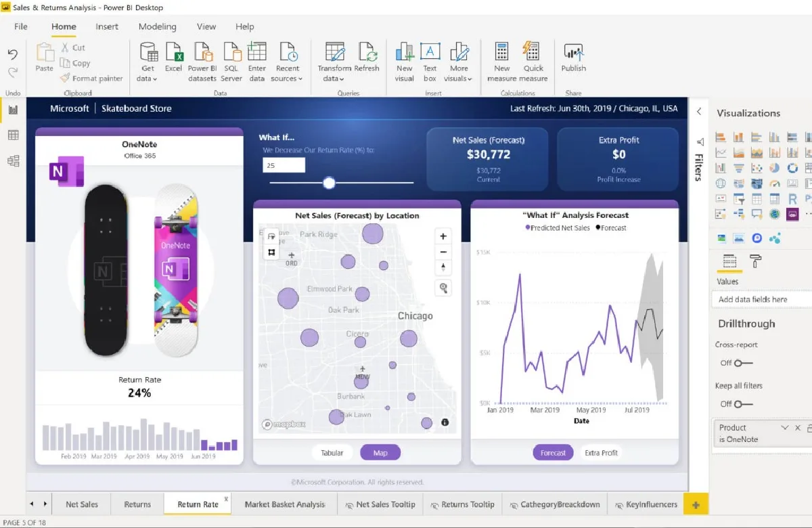
Task: Zoom out on the map
Action: pos(443,252)
